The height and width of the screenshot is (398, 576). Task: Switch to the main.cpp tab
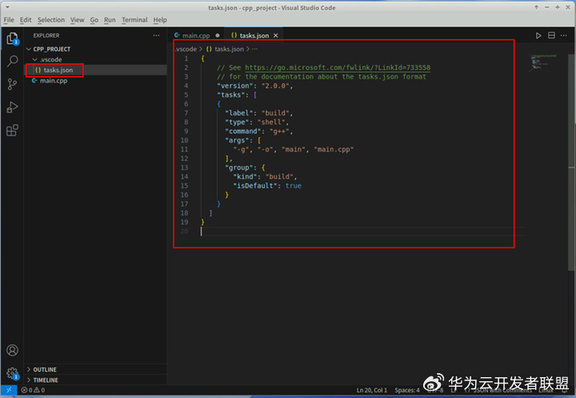click(197, 36)
